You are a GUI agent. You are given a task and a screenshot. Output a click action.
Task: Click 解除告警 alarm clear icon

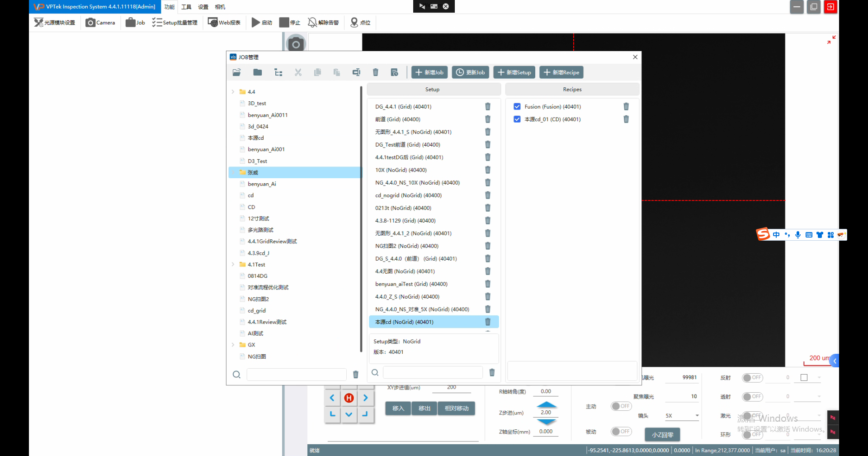(323, 23)
